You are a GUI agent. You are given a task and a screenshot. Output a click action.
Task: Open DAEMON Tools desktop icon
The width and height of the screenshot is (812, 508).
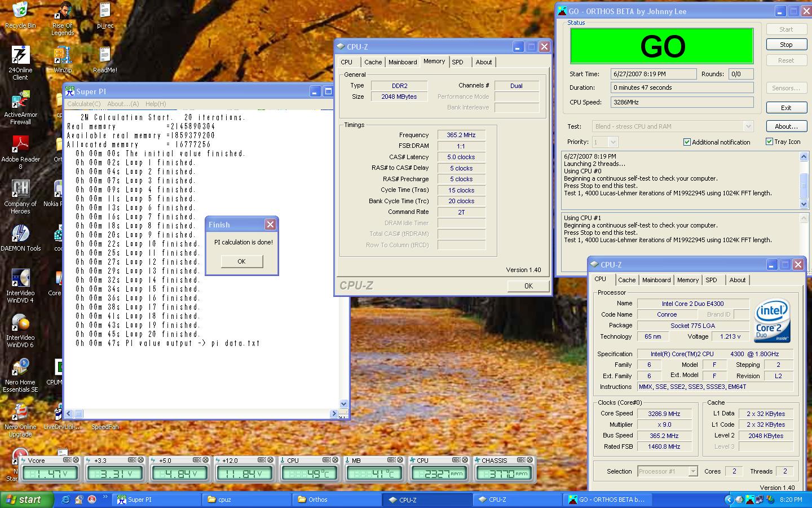(20, 238)
